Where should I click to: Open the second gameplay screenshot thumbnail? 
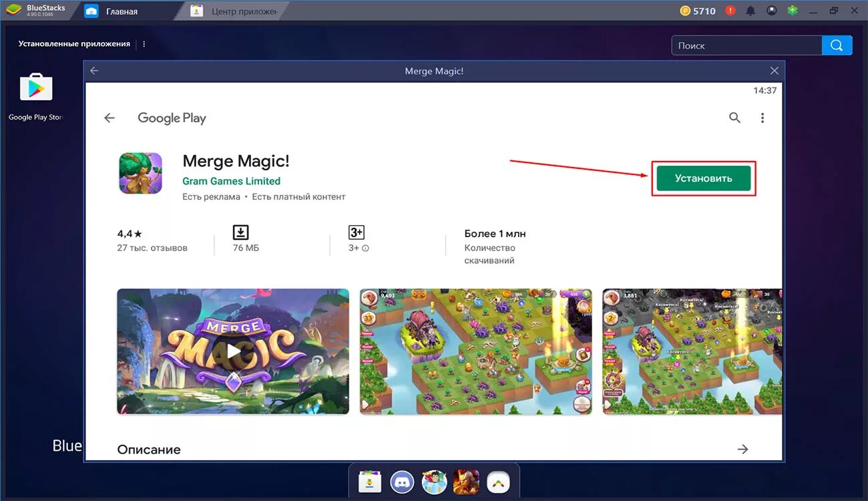click(x=475, y=351)
